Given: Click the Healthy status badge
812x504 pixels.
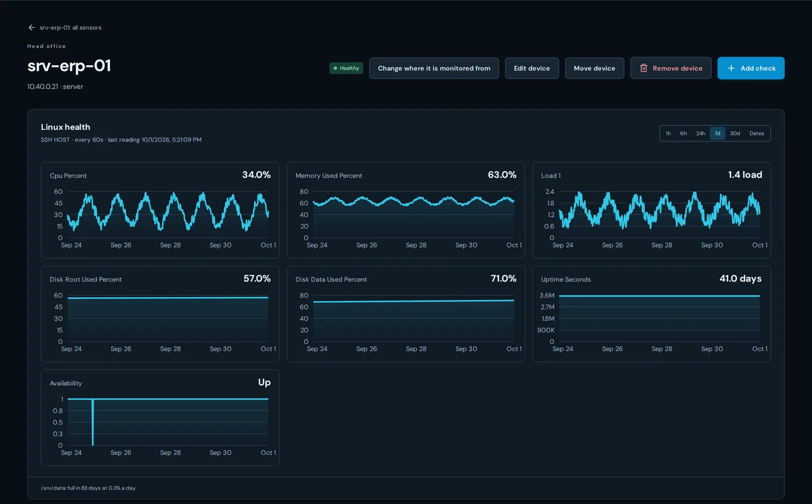Looking at the screenshot, I should 346,68.
